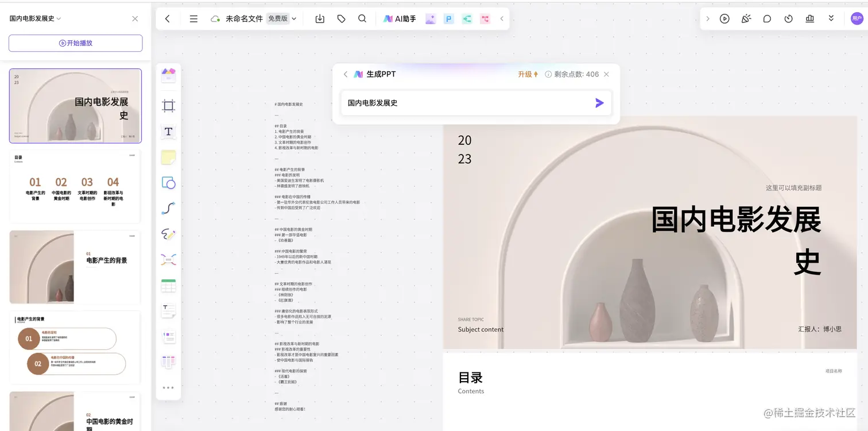Open the 用户 avatar menu

point(857,18)
